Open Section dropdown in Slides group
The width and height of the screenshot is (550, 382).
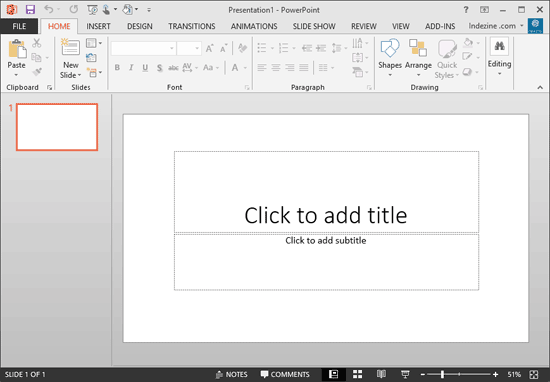(x=94, y=72)
